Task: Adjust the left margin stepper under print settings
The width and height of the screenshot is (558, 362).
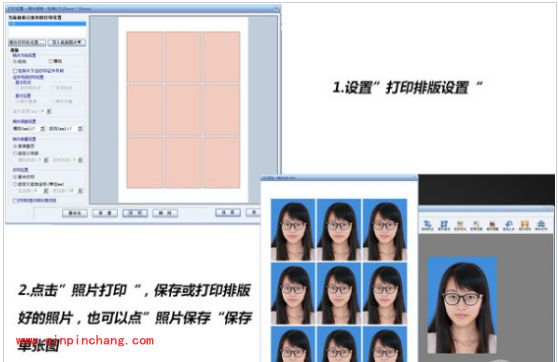Action: [46, 191]
